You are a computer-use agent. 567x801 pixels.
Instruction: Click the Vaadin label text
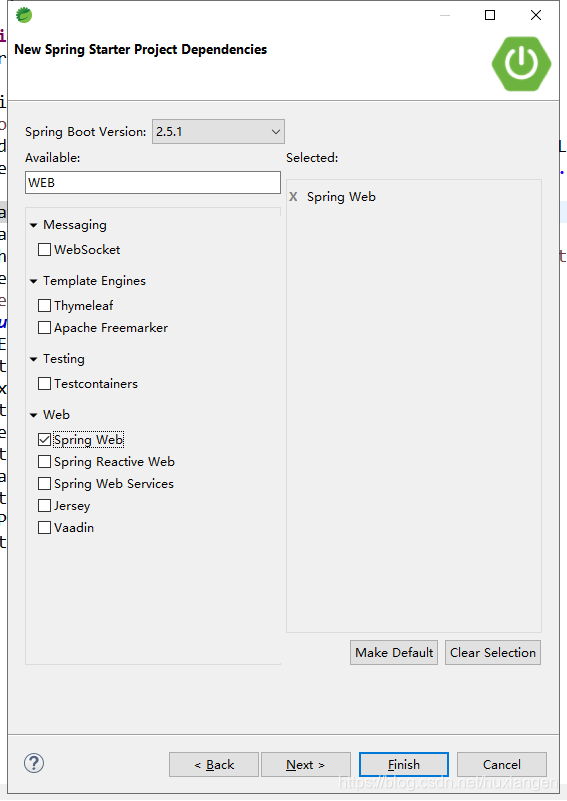[x=74, y=528]
